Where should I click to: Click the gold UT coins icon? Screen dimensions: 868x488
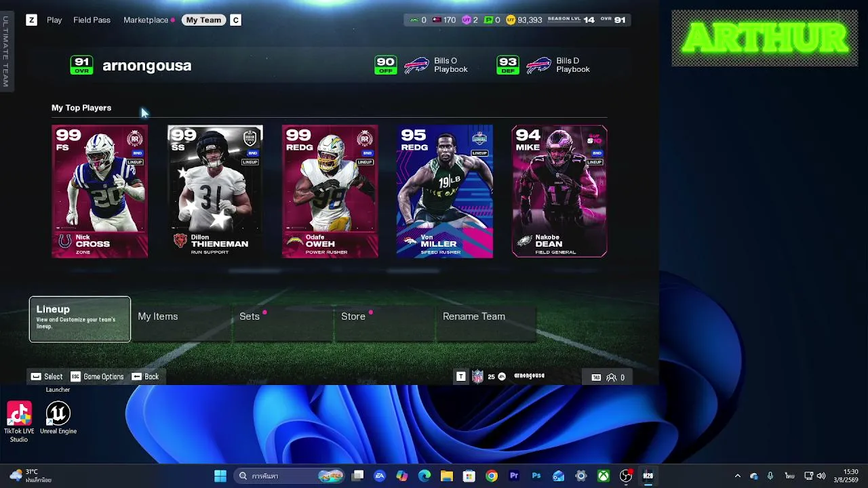click(x=511, y=20)
